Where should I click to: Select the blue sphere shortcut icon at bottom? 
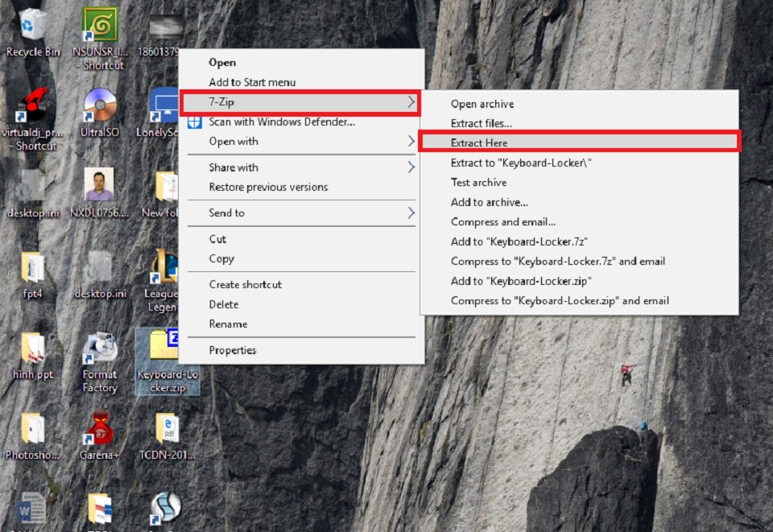point(164,507)
